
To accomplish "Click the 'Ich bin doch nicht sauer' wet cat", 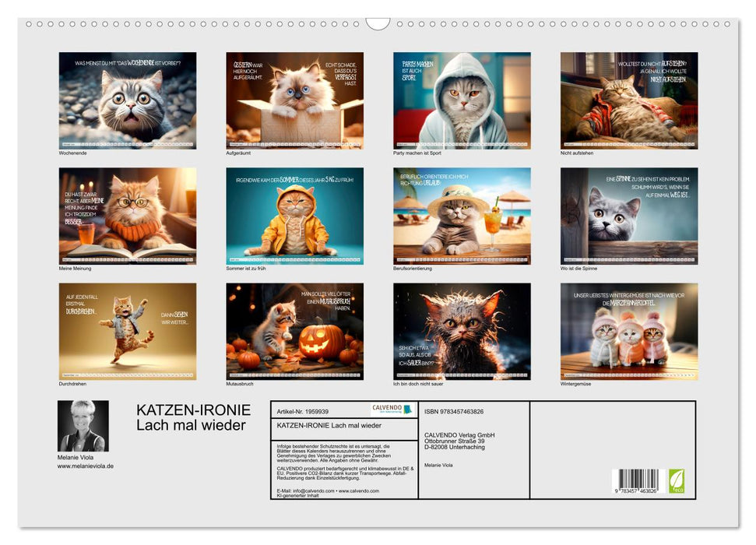I will tap(462, 332).
